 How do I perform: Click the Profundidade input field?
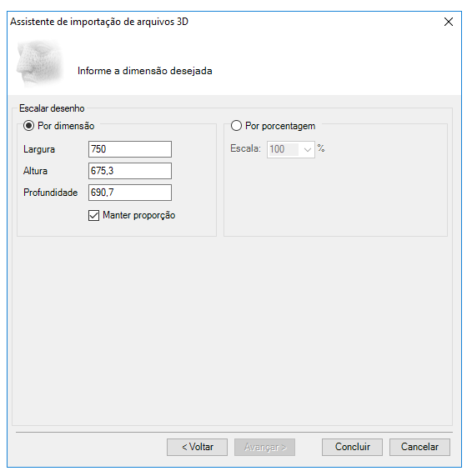click(x=130, y=193)
